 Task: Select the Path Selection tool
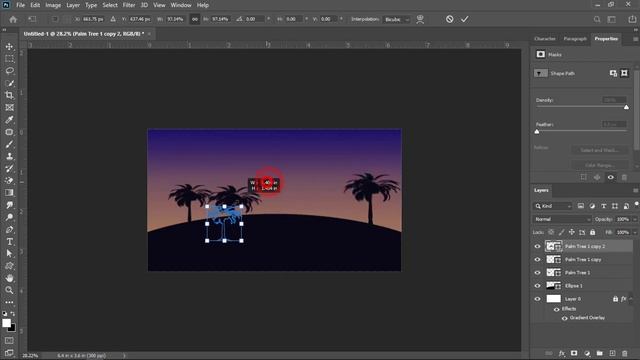[9, 253]
